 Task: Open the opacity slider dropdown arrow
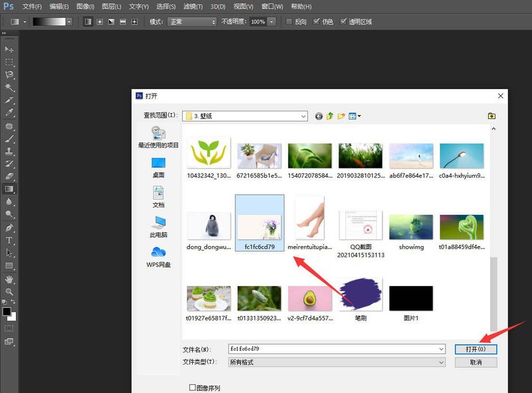[271, 22]
